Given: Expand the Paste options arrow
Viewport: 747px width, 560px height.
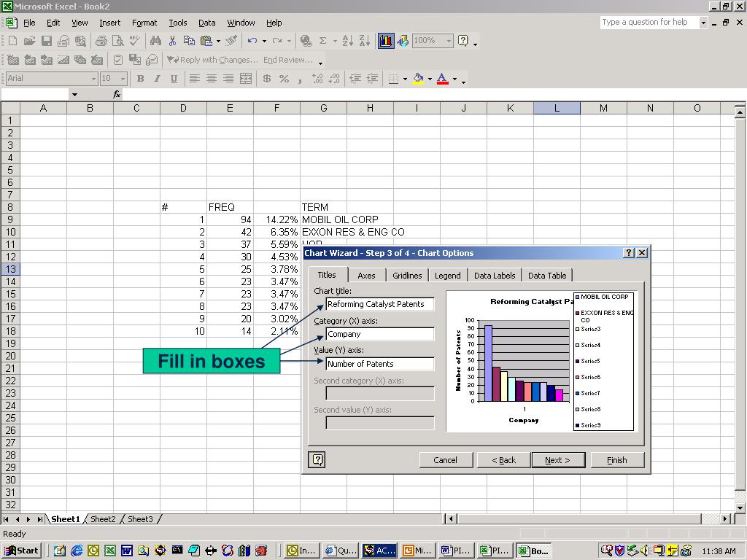Looking at the screenshot, I should coord(218,41).
